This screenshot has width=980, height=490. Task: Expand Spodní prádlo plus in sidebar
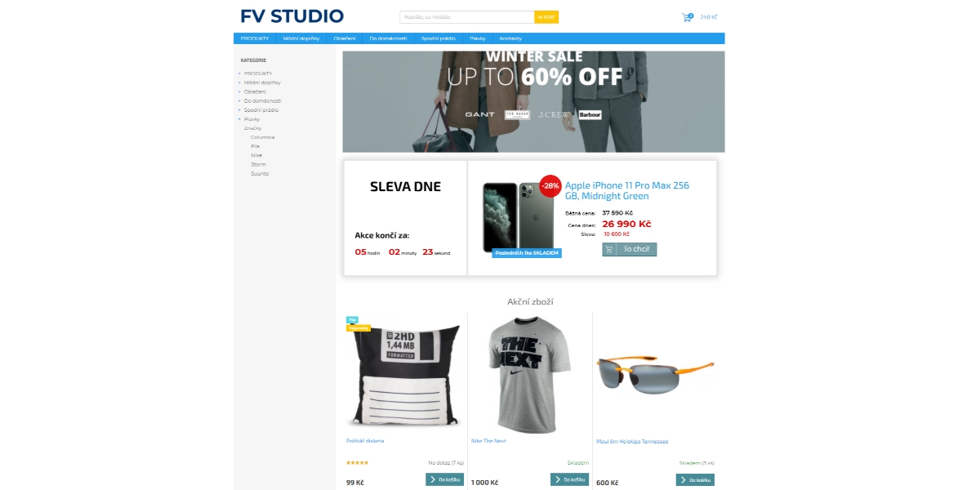pos(239,110)
